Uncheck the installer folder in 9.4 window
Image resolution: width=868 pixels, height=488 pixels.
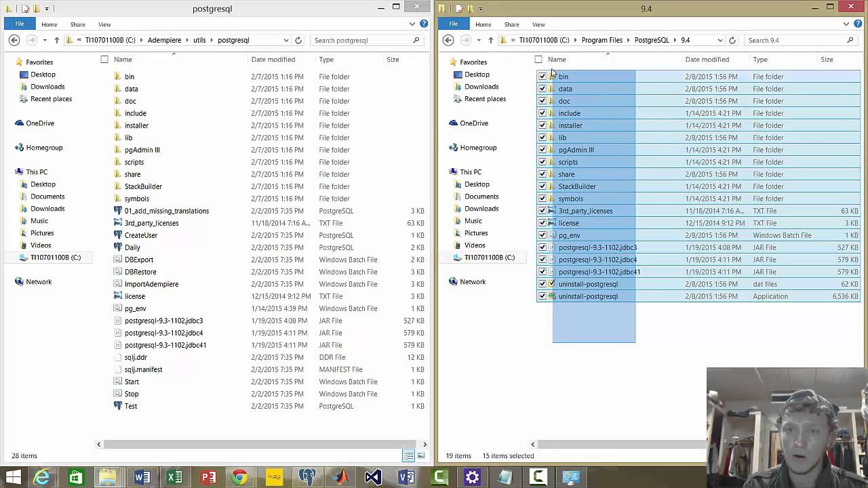[x=542, y=125]
